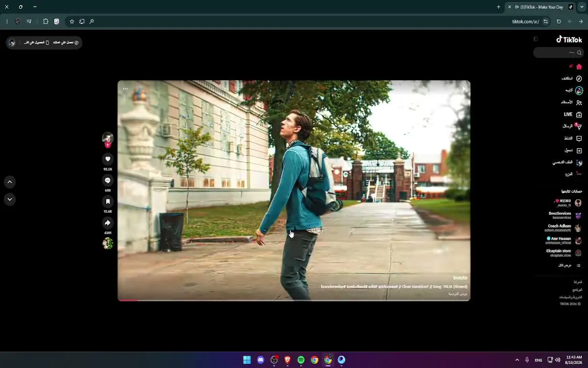Open Discord from the taskbar
Viewport: 588px width, 368px height.
[x=260, y=360]
